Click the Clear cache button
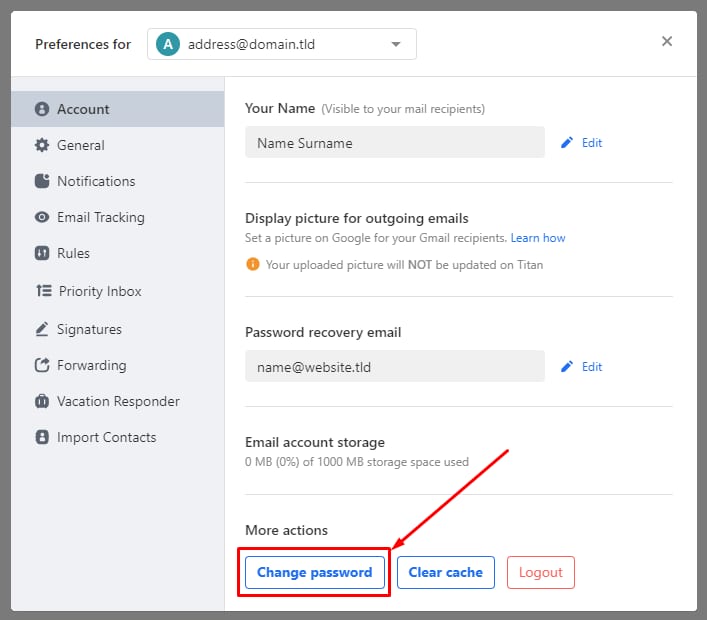The image size is (707, 620). pos(445,572)
